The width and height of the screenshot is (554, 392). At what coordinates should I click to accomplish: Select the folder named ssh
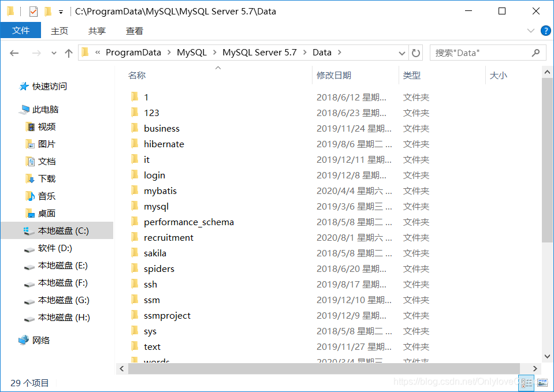click(x=150, y=284)
